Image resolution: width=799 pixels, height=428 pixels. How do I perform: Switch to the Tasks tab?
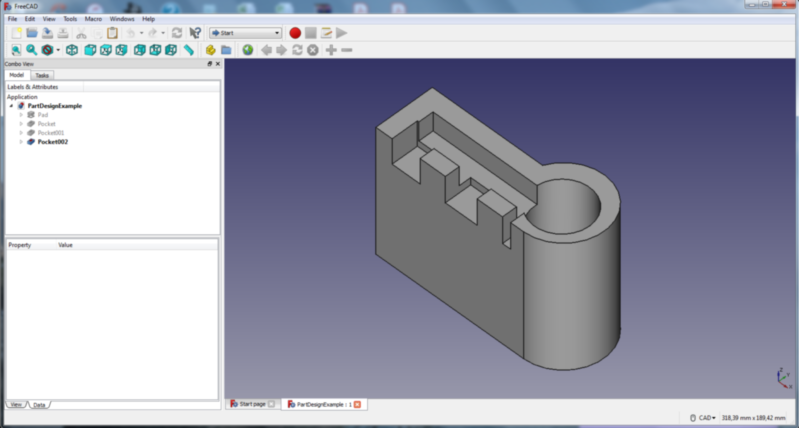pyautogui.click(x=42, y=75)
